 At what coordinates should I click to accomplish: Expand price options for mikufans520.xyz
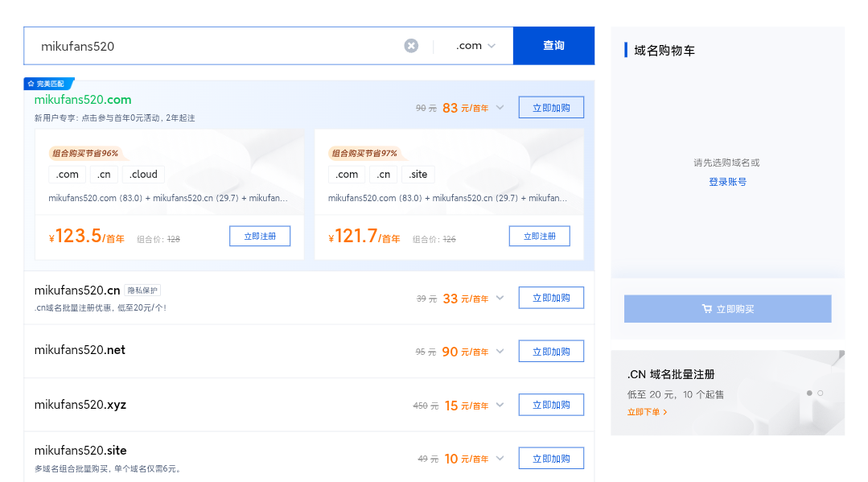click(500, 406)
